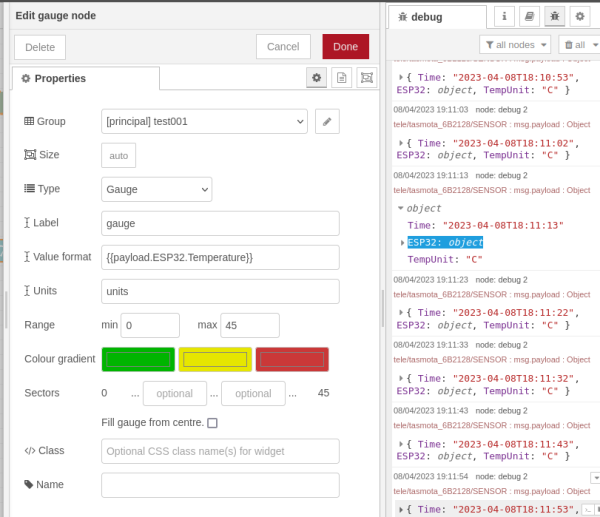Open the config nodes gear sidebar icon
The width and height of the screenshot is (600, 517).
[x=580, y=16]
